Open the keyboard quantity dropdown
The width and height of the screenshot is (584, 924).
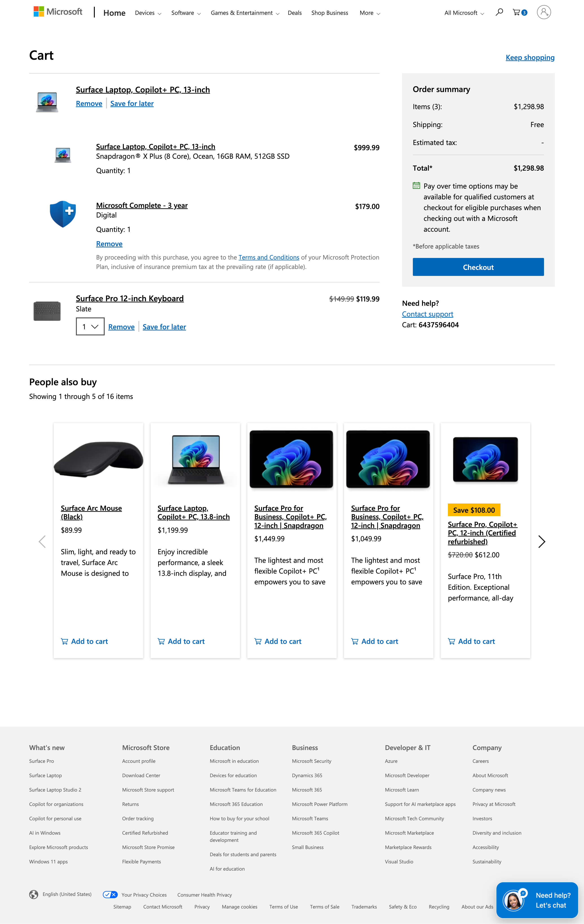tap(90, 327)
